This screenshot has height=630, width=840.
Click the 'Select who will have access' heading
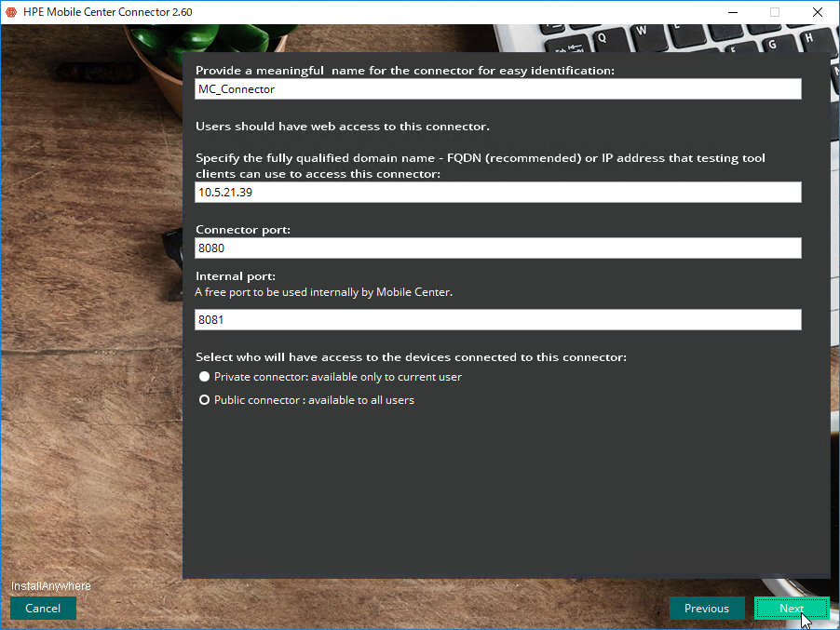point(411,357)
